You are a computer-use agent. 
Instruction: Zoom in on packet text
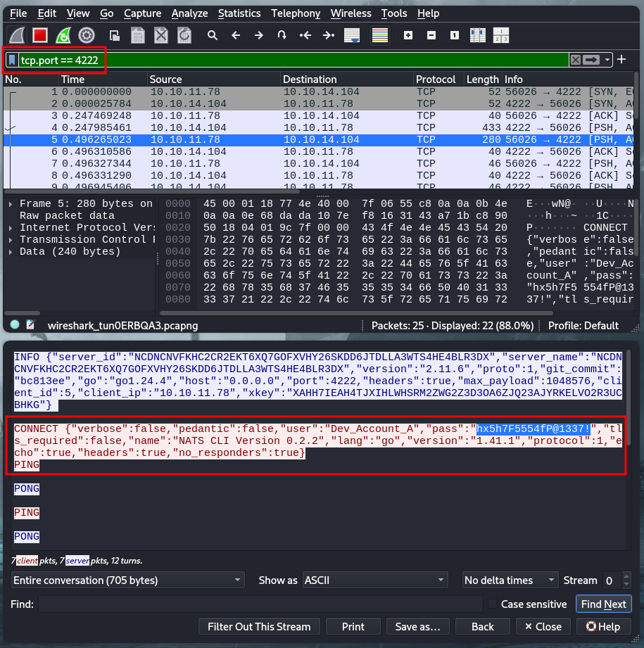coord(408,34)
